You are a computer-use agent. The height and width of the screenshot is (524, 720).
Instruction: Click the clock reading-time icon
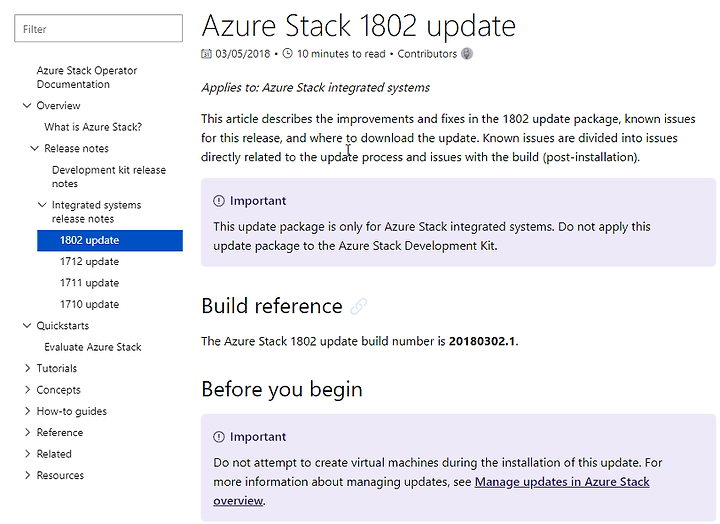(x=287, y=54)
